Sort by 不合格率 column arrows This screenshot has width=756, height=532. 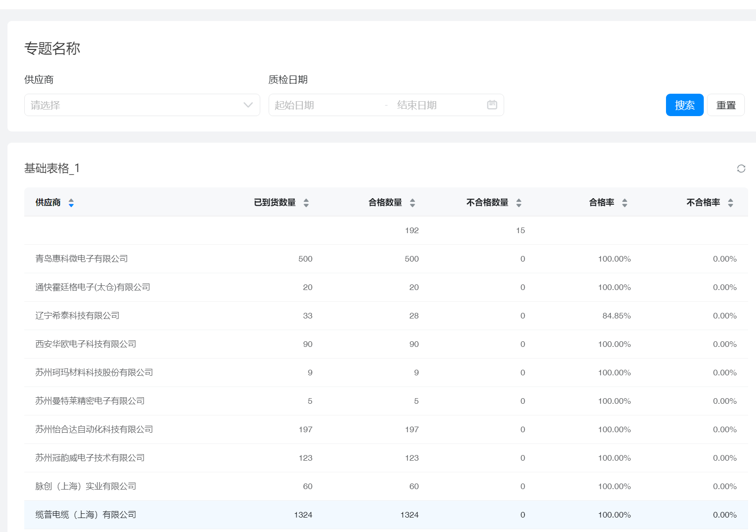point(731,202)
